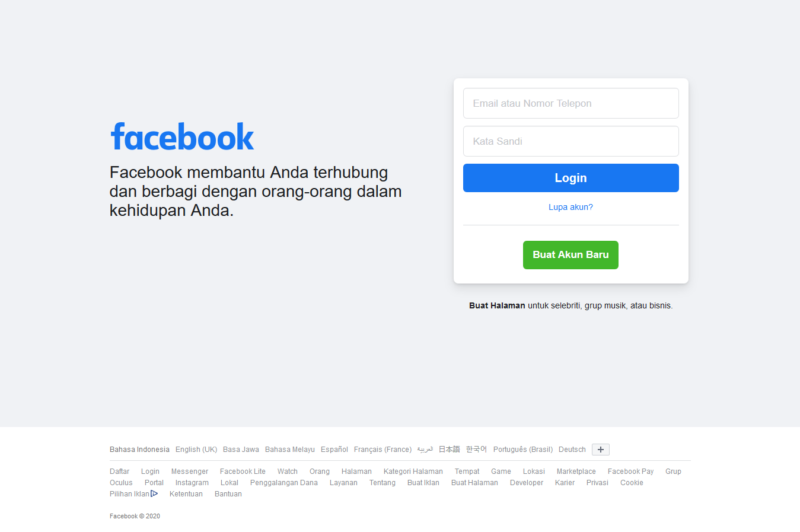Open the Penggalangan Dana footer link

click(284, 483)
